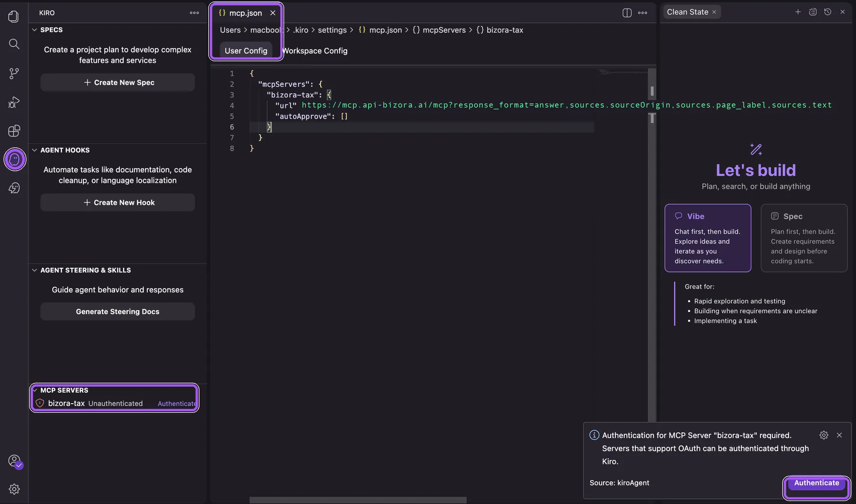
Task: Click line number 6 in gutter
Action: click(232, 127)
